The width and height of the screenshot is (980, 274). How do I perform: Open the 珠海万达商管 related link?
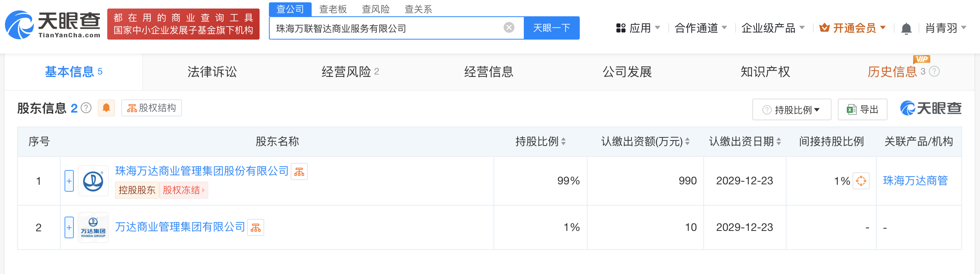click(x=915, y=181)
